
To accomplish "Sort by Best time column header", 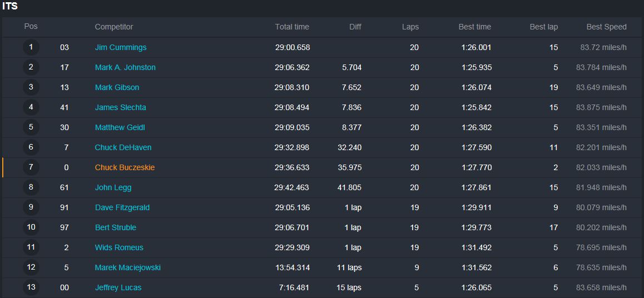I will point(475,27).
